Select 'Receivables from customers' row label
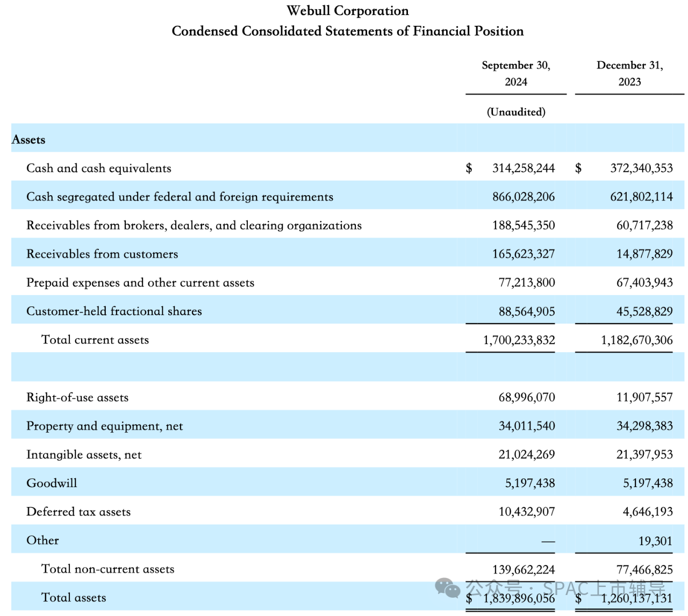 [102, 254]
